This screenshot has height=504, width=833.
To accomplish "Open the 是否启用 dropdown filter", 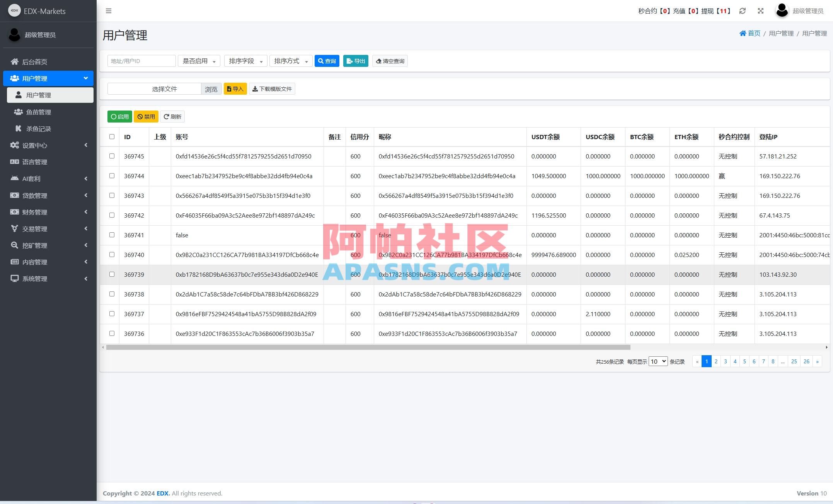I will 199,61.
